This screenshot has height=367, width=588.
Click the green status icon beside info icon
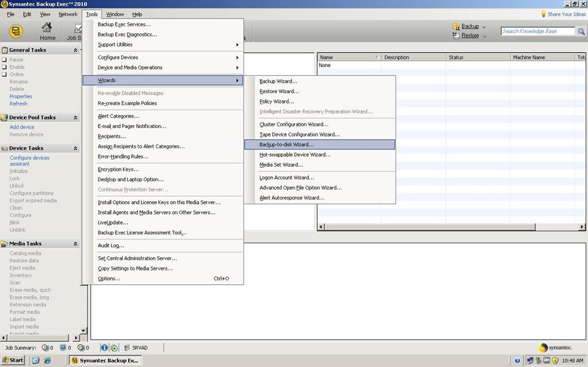tap(114, 347)
